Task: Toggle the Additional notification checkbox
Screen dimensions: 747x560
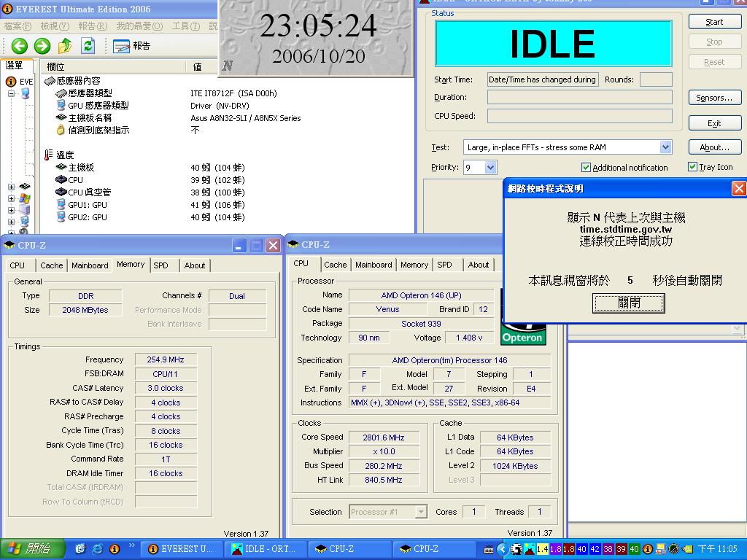Action: (586, 167)
